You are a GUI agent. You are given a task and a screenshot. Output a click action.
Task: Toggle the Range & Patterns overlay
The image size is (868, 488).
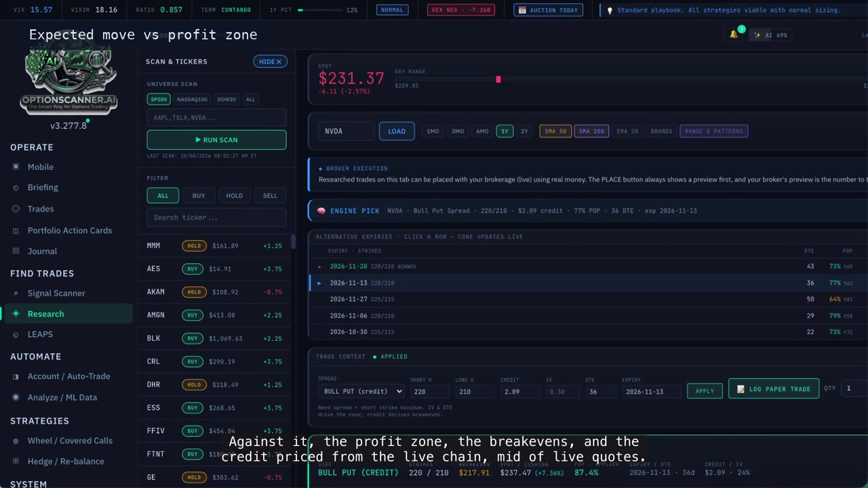click(713, 131)
